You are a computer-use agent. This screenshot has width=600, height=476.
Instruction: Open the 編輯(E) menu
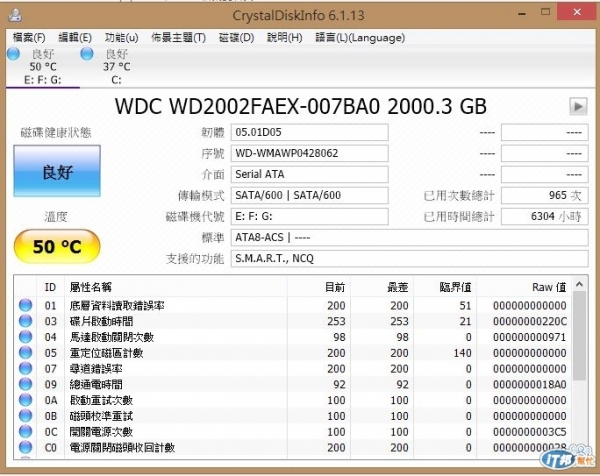75,37
